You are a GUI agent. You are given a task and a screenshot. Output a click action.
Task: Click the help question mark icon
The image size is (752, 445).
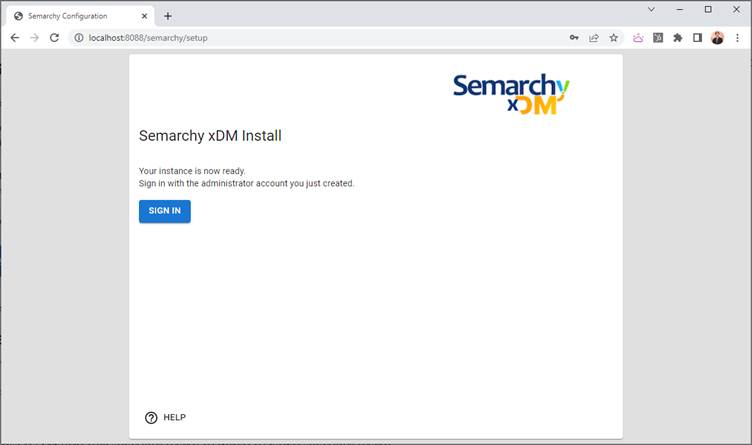[151, 418]
